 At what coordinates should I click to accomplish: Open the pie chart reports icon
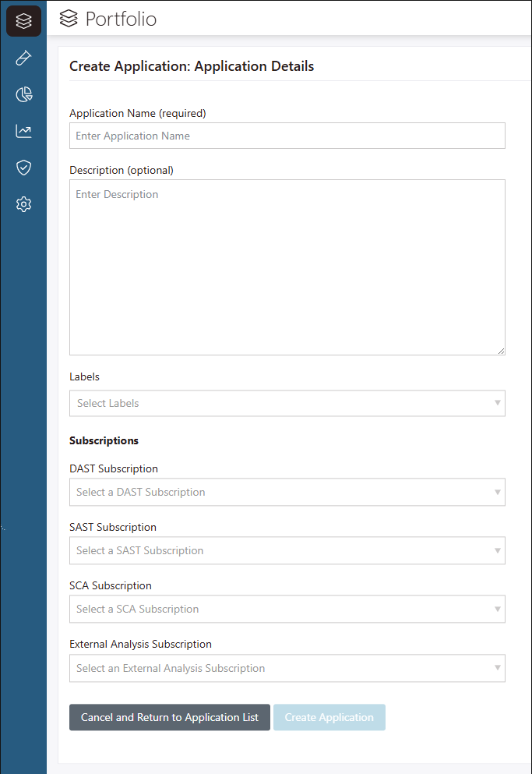[x=23, y=94]
